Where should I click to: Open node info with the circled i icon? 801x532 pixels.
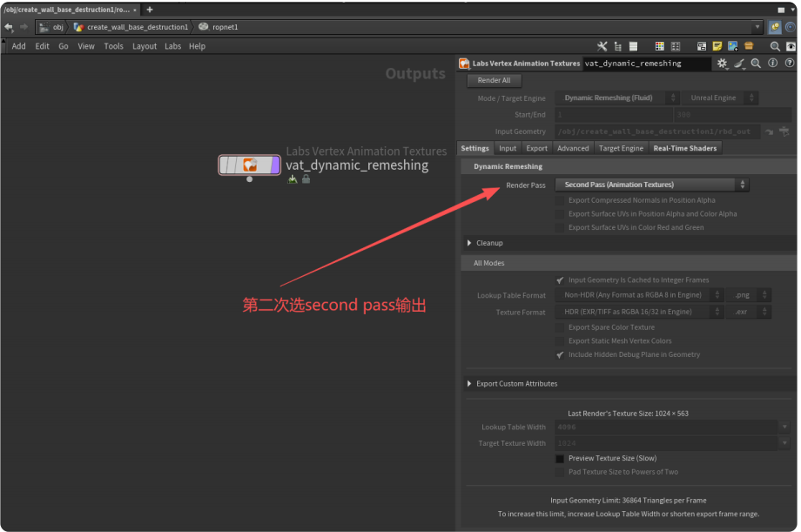[x=772, y=64]
